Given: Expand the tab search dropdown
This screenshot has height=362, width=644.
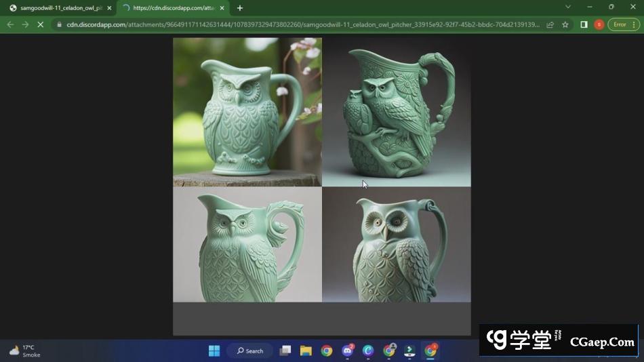Looking at the screenshot, I should [568, 7].
